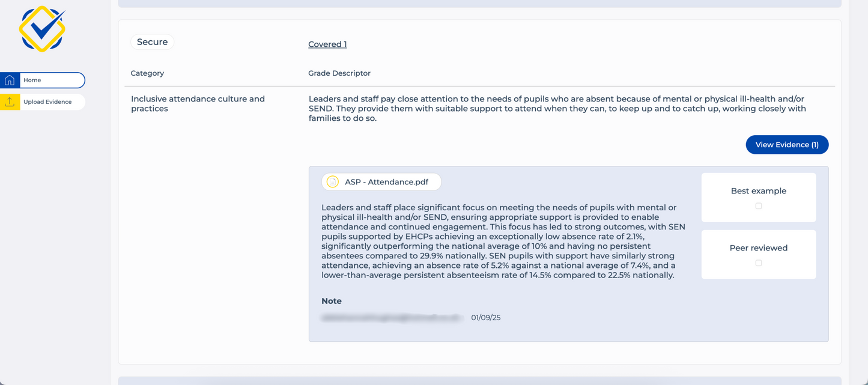Click the evidence summary text panel
This screenshot has width=868, height=385.
pyautogui.click(x=502, y=240)
